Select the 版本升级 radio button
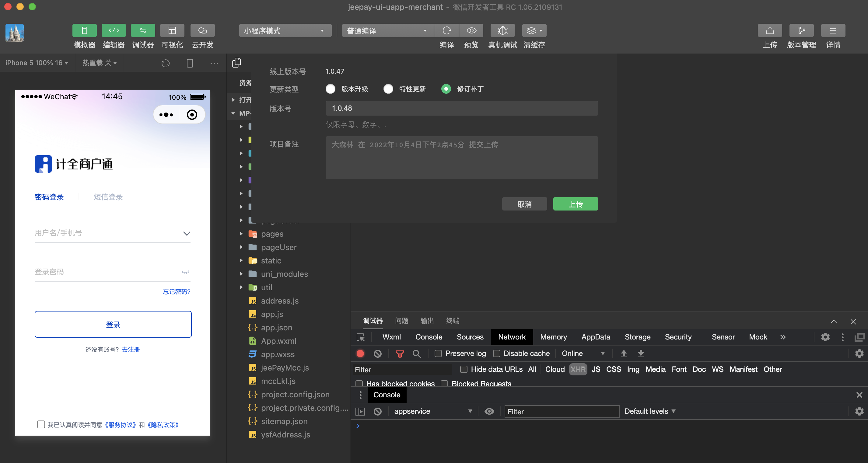The width and height of the screenshot is (868, 463). [x=330, y=89]
